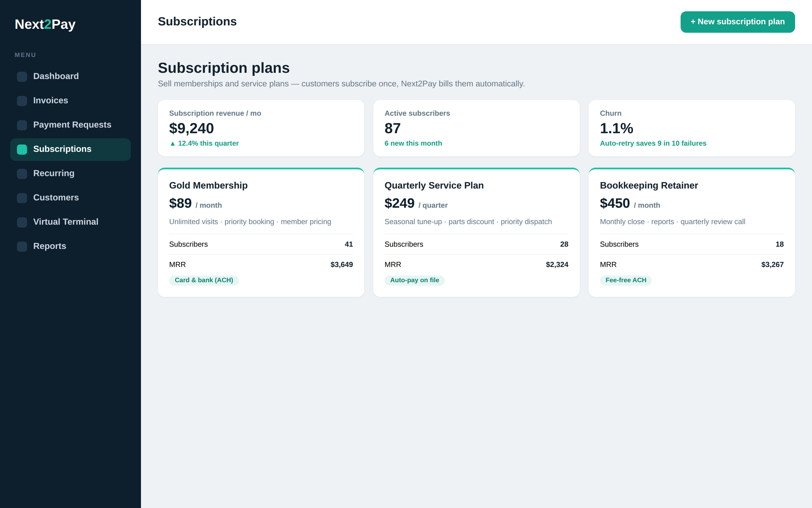Click the Recurring sidebar icon

(x=22, y=174)
